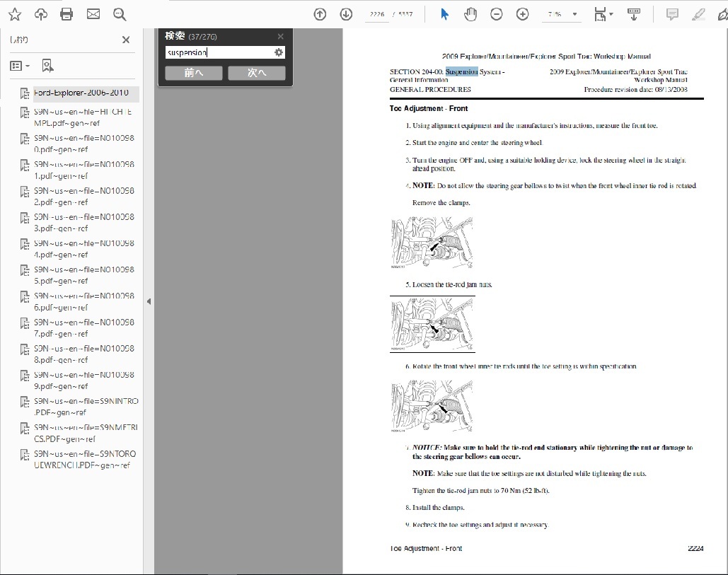
Task: Send the file by email envelope icon
Action: 93,14
